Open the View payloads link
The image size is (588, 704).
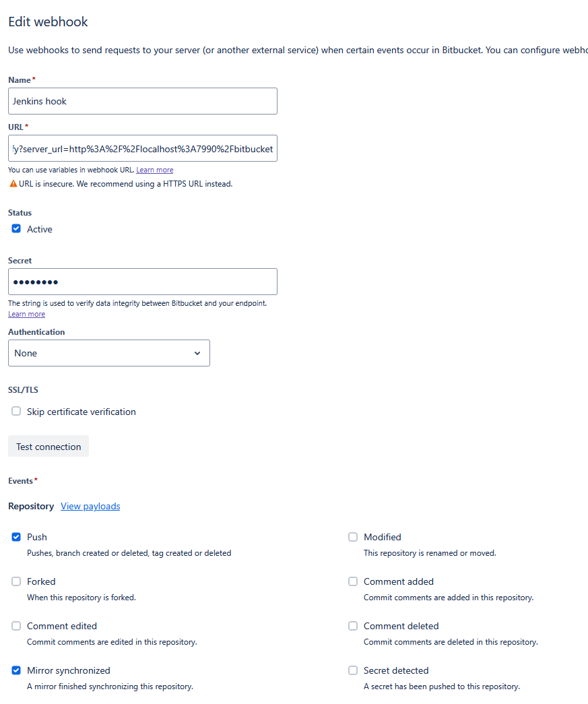pos(90,506)
